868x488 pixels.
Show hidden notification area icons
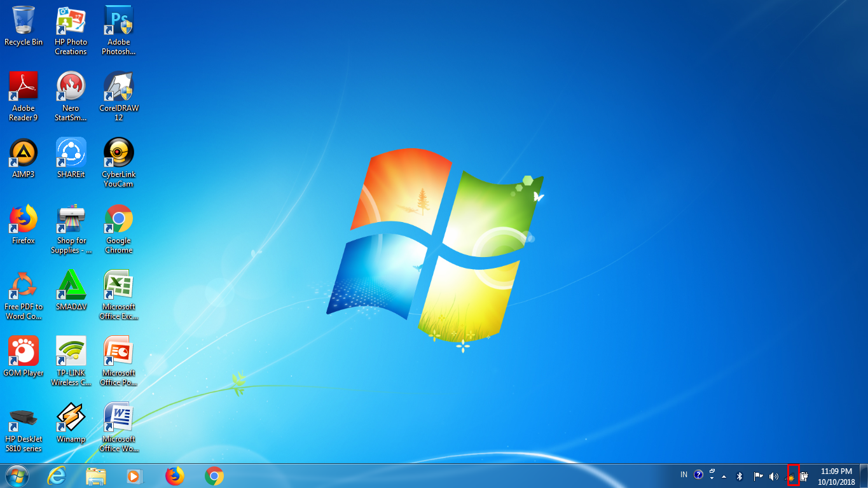(x=724, y=476)
